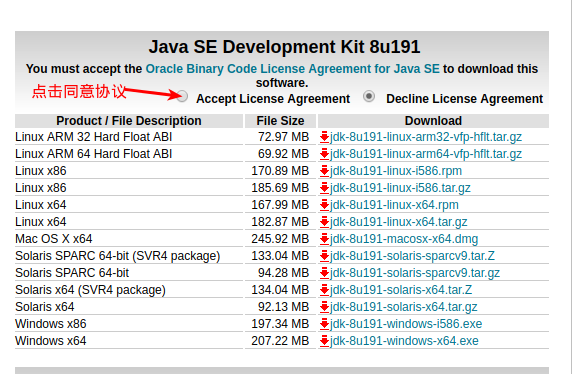Click the 170.89 MB file size
The width and height of the screenshot is (575, 374).
coord(280,171)
